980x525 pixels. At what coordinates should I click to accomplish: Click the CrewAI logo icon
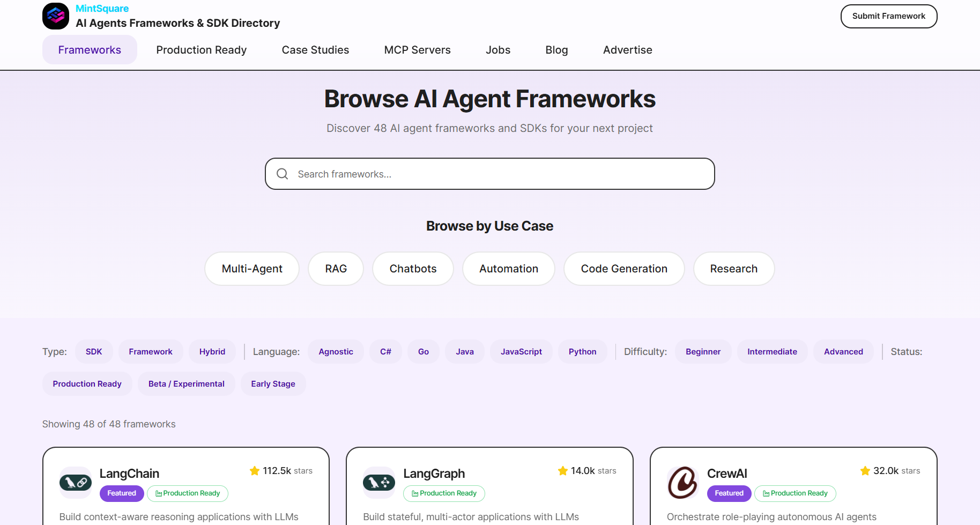point(682,482)
